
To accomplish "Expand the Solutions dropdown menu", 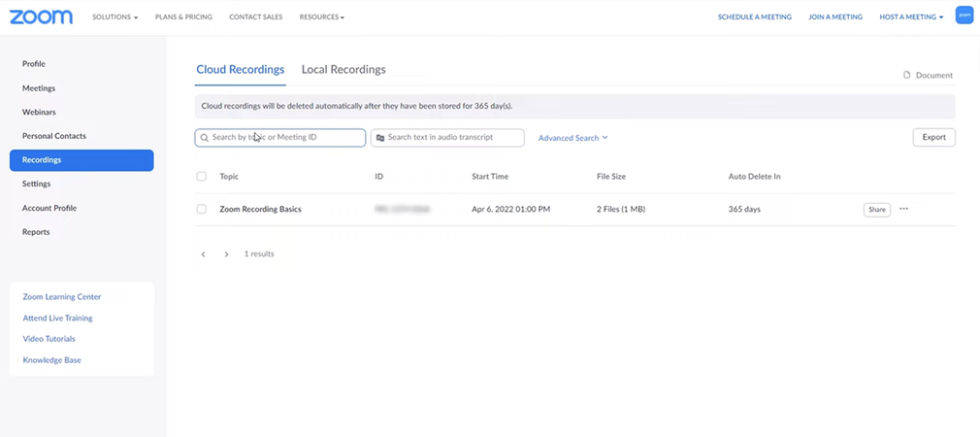I will (x=114, y=17).
